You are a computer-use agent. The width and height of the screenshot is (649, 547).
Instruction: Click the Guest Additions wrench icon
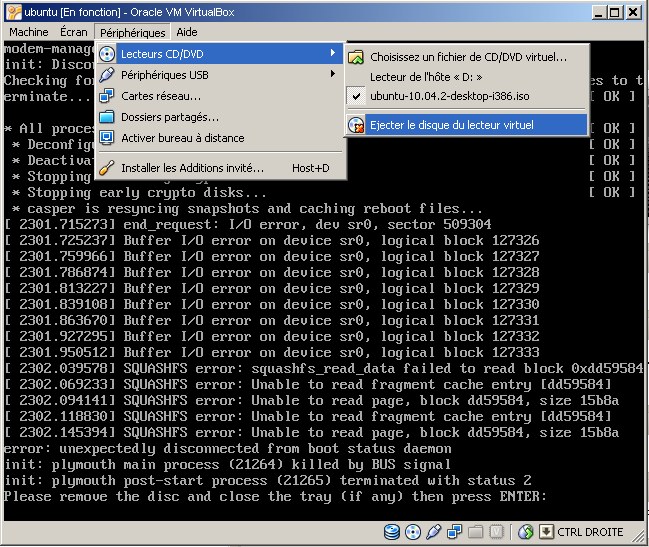tap(107, 168)
